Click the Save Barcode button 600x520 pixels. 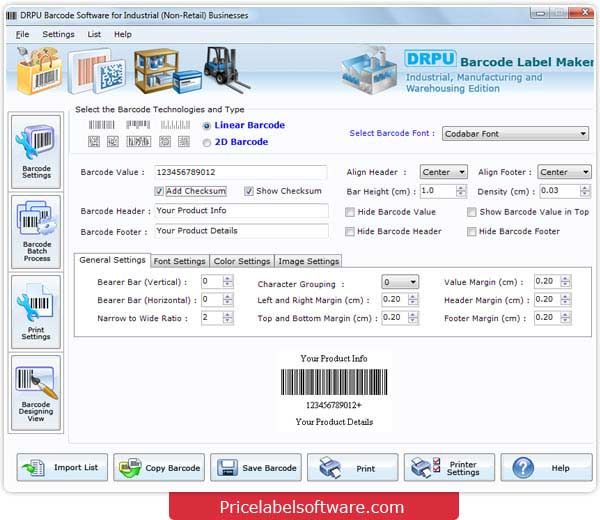pyautogui.click(x=256, y=467)
